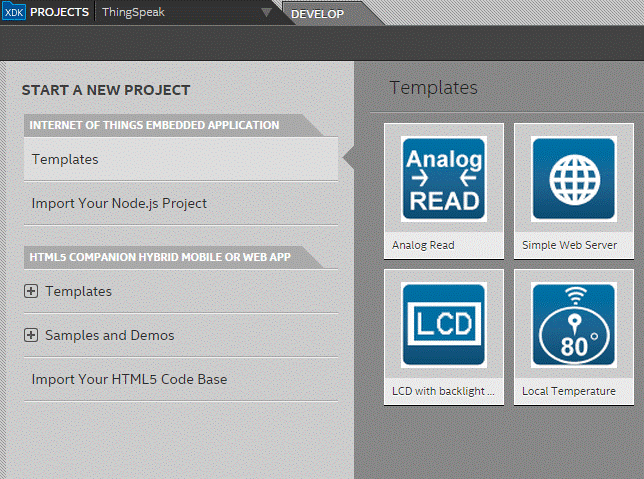Select the Simple Web Server globe icon
Screen dimensions: 644x479
tap(573, 178)
